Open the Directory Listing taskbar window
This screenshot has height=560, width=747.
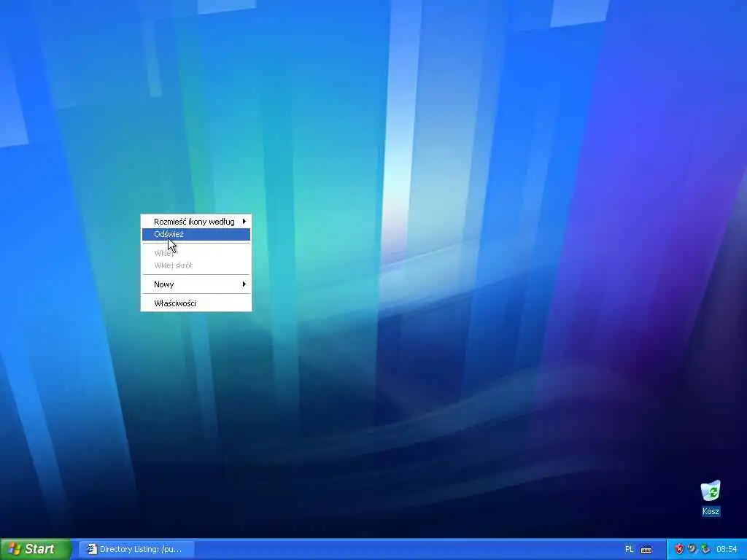(136, 549)
